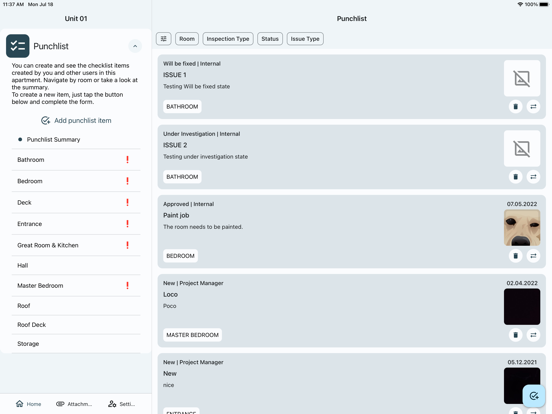This screenshot has height=414, width=552.
Task: Click swap arrows icon on Loco item
Action: click(x=533, y=335)
